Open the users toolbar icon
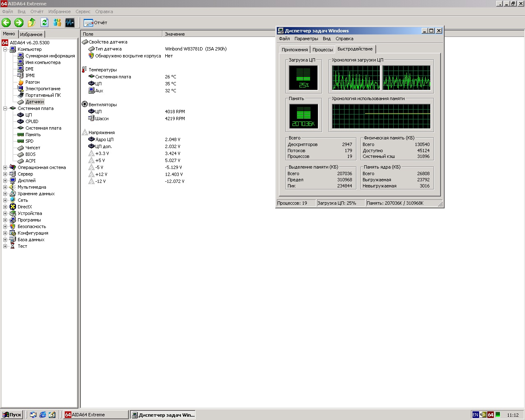The width and height of the screenshot is (525, 420). coord(57,23)
